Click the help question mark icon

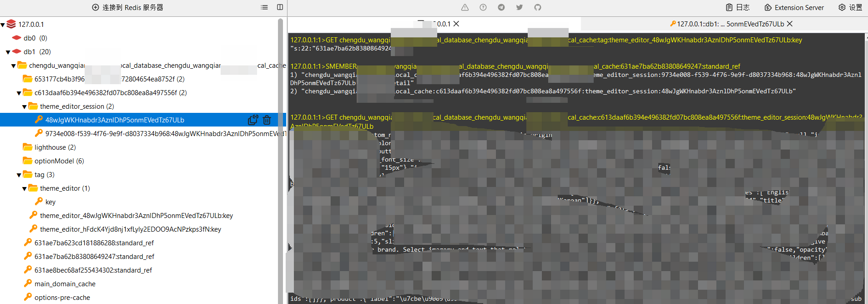click(483, 7)
